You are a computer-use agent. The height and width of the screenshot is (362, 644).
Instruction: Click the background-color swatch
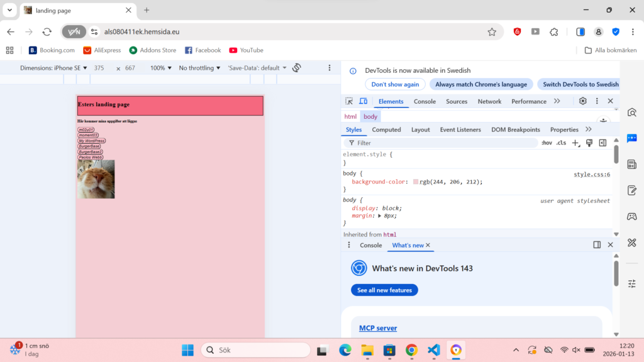(416, 182)
